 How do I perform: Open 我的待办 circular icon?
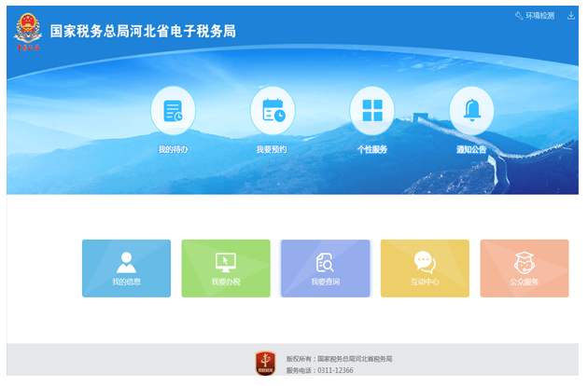pyautogui.click(x=173, y=111)
